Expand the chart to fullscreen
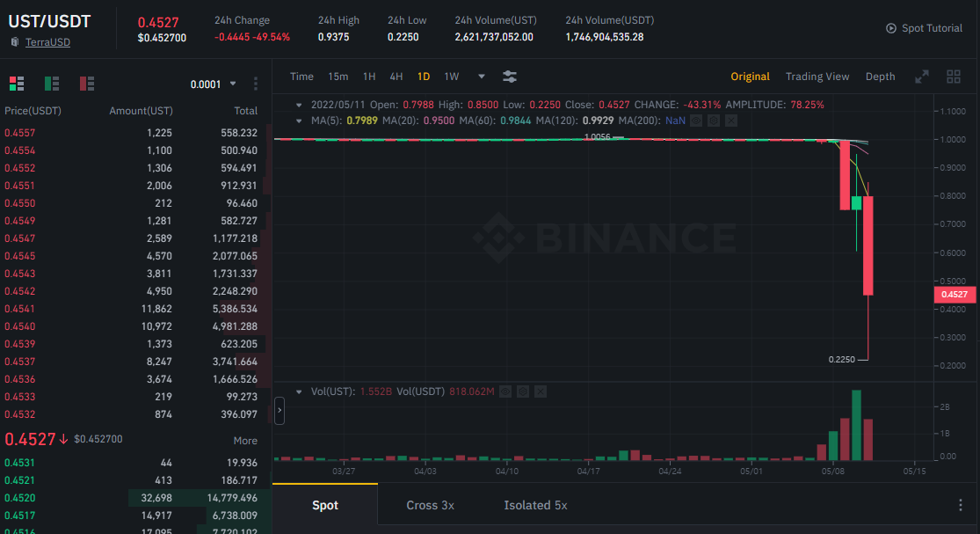The image size is (980, 534). 922,77
